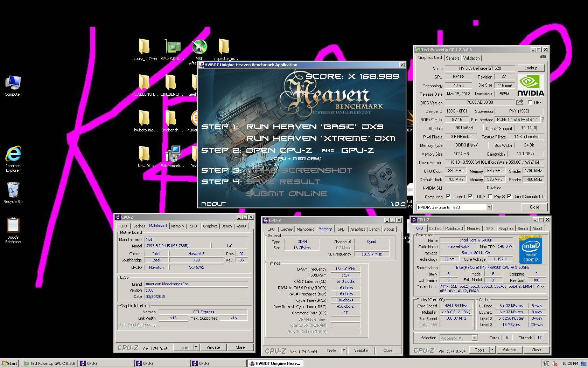Image resolution: width=588 pixels, height=368 pixels.
Task: Click Tools button in Memory CPU-Z window
Action: (x=331, y=350)
